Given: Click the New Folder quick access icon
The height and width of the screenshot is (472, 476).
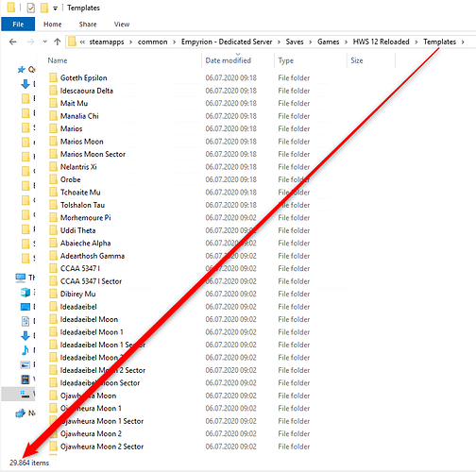Looking at the screenshot, I should click(44, 8).
